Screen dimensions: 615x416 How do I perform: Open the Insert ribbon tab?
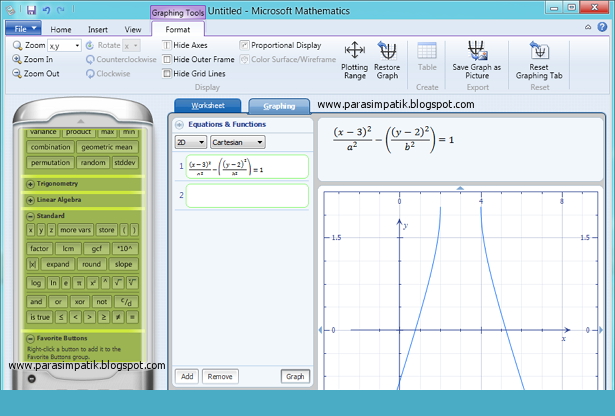tap(98, 29)
